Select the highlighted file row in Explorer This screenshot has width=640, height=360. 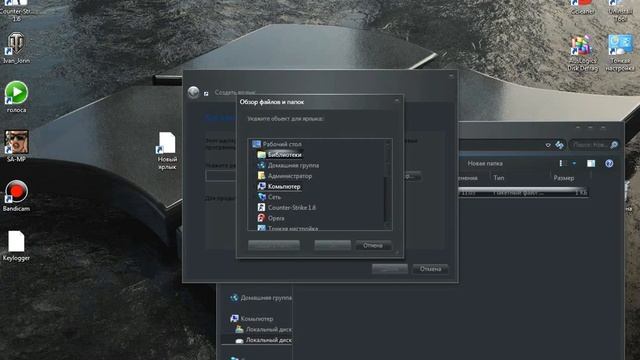[523, 193]
